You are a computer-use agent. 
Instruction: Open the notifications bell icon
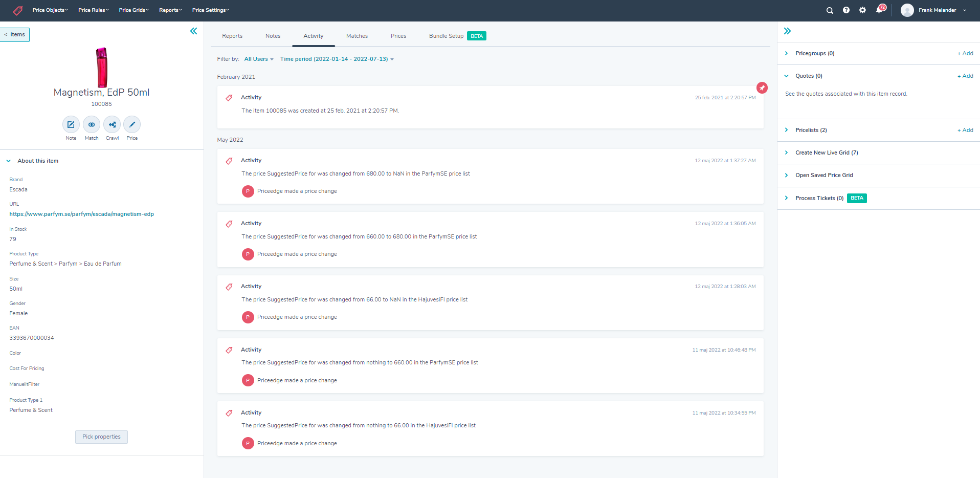(880, 10)
